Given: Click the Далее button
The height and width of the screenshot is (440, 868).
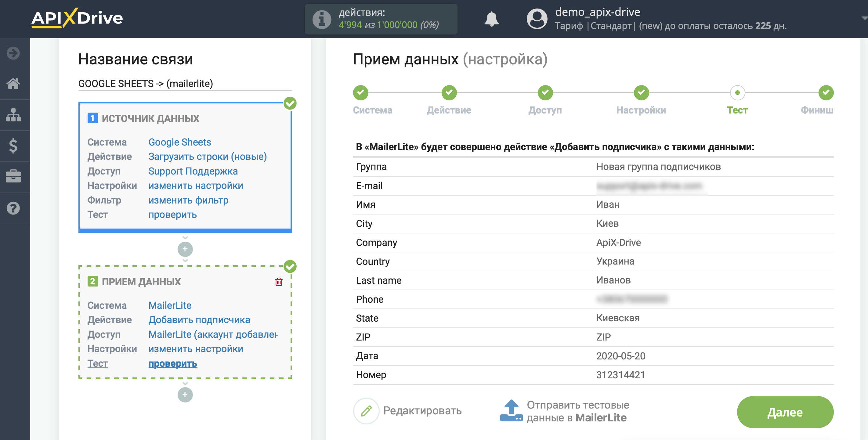Looking at the screenshot, I should [x=785, y=412].
